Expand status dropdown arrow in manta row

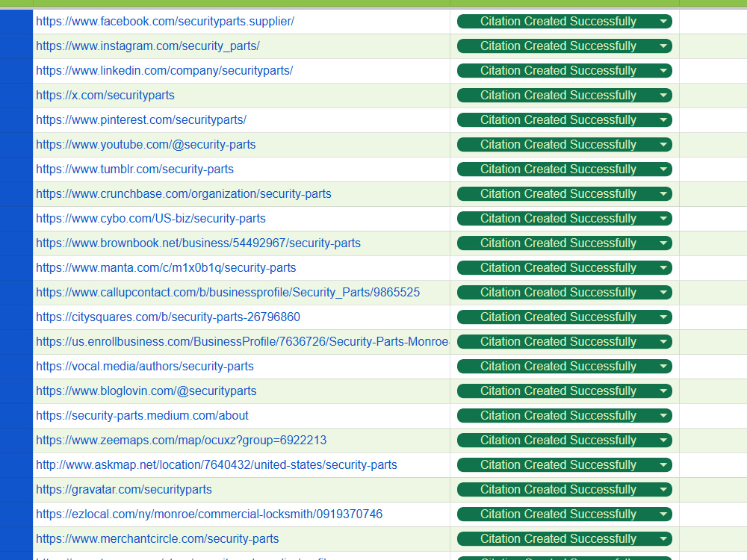click(x=663, y=268)
